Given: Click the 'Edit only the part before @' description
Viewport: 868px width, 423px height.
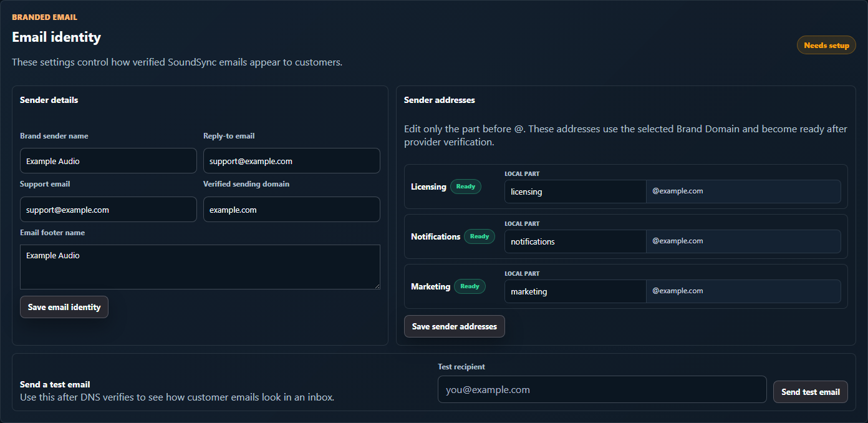Looking at the screenshot, I should [625, 135].
